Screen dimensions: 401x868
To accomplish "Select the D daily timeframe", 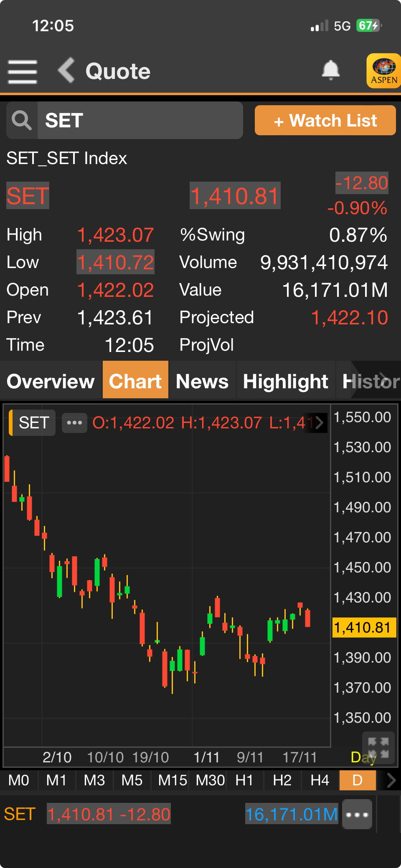I will tap(358, 780).
